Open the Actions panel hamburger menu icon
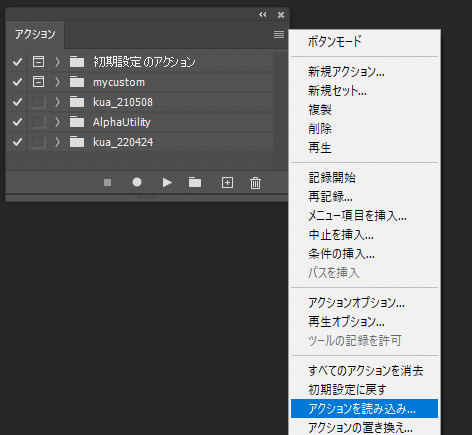Viewport: 472px width, 435px height. click(x=279, y=34)
